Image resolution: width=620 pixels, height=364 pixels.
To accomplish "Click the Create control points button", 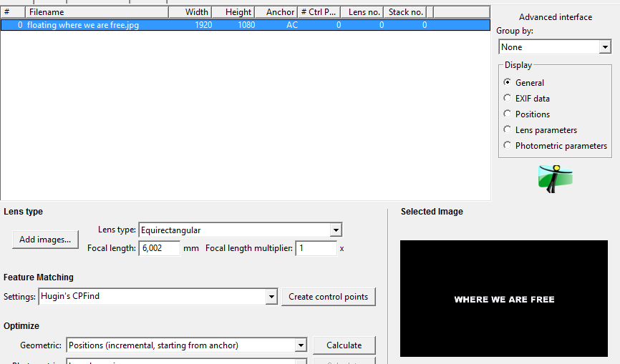I will click(328, 297).
